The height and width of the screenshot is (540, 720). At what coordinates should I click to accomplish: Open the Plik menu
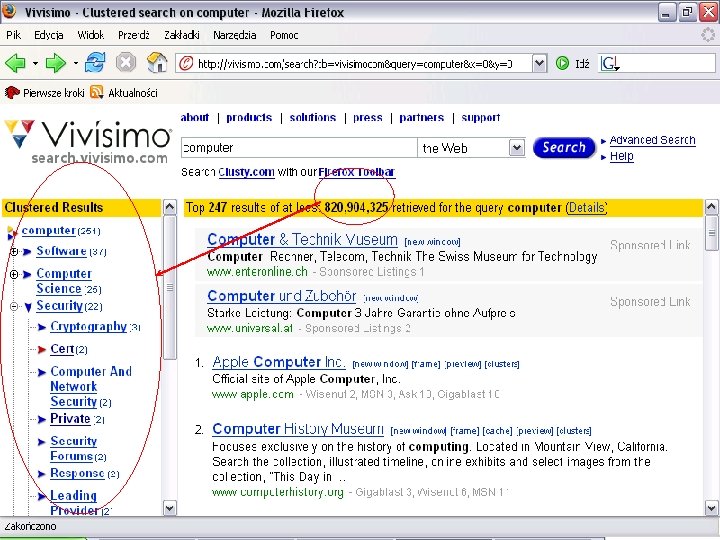[x=13, y=35]
